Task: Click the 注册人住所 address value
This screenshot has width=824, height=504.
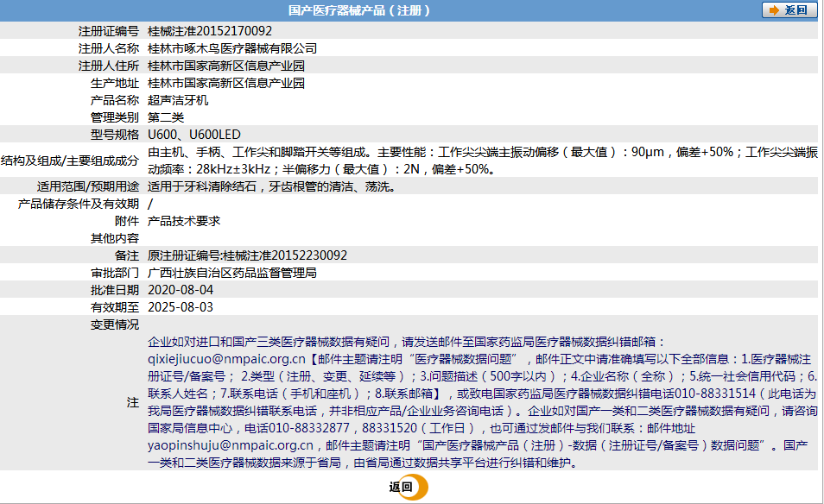Action: click(226, 66)
